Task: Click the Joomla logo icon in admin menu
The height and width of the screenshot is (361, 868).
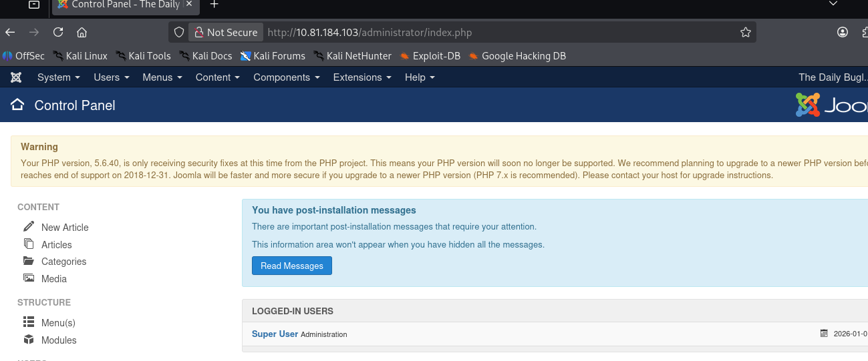Action: 16,77
